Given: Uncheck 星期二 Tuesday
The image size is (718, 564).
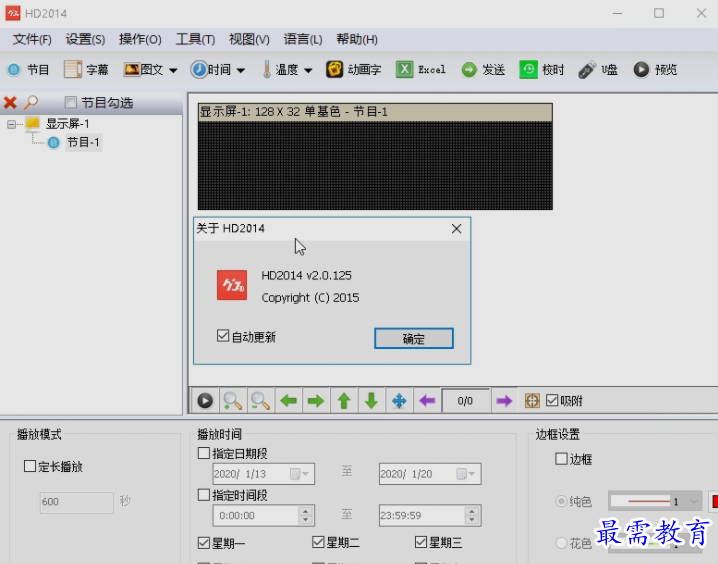Looking at the screenshot, I should 318,542.
